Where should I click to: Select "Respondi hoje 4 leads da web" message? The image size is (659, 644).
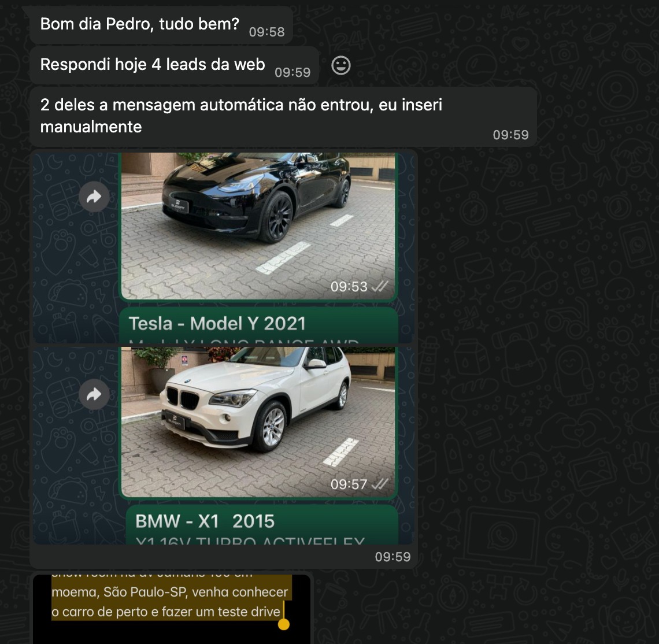coord(153,64)
